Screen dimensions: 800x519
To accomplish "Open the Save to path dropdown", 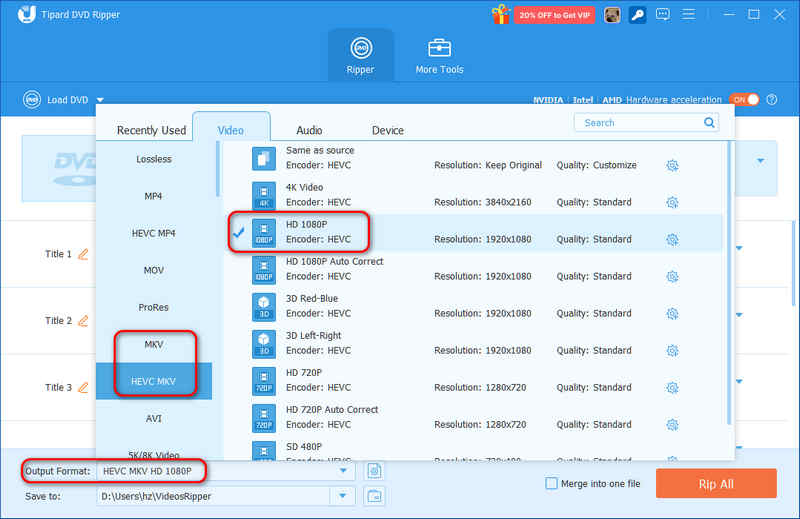I will (x=343, y=496).
